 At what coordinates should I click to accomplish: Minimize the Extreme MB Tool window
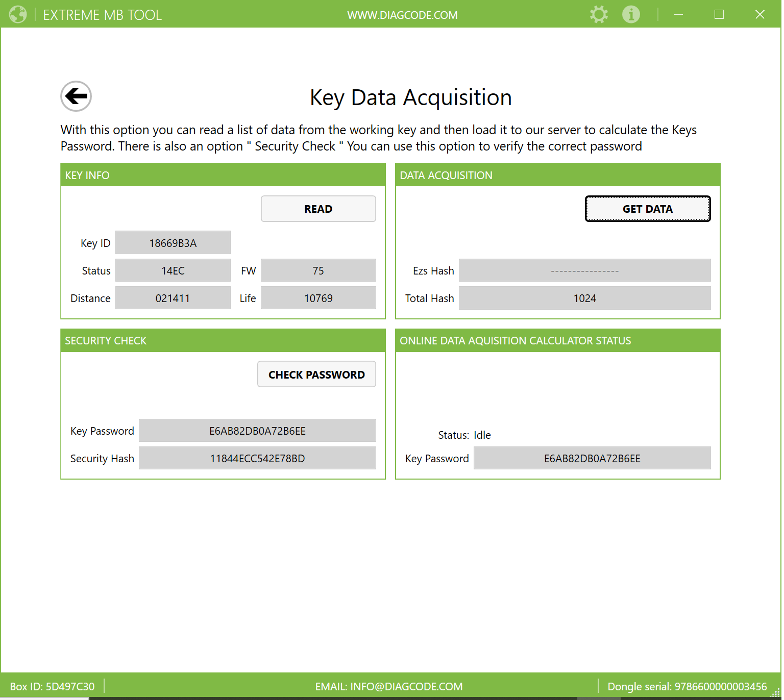coord(678,14)
